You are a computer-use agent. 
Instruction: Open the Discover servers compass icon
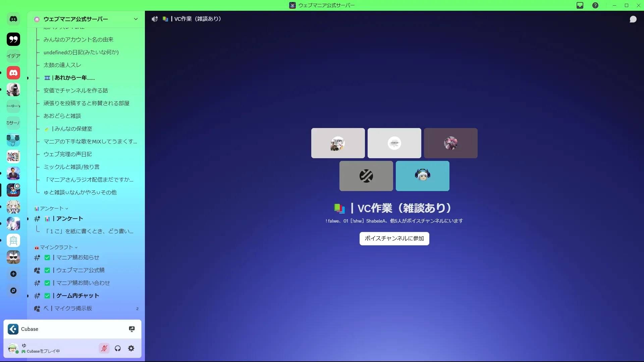click(x=13, y=291)
